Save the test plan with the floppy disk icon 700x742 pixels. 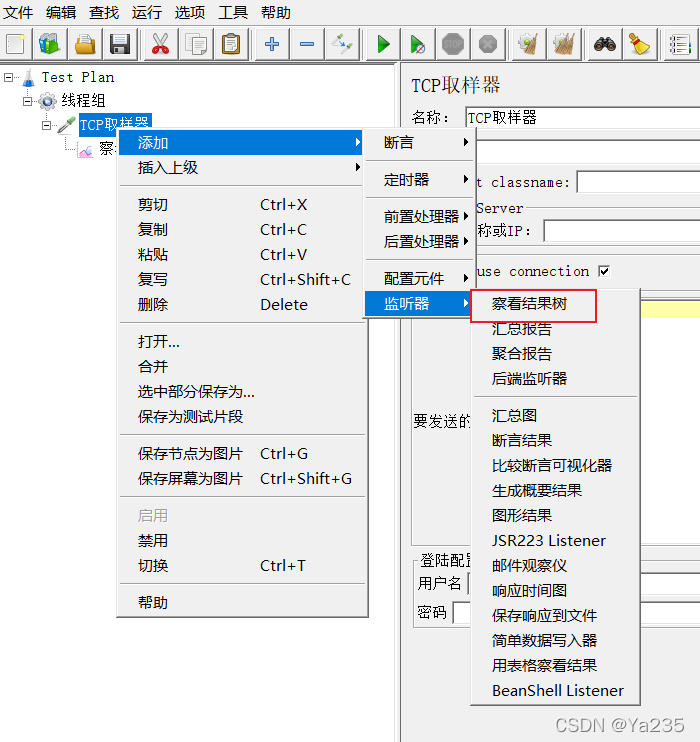[x=120, y=44]
